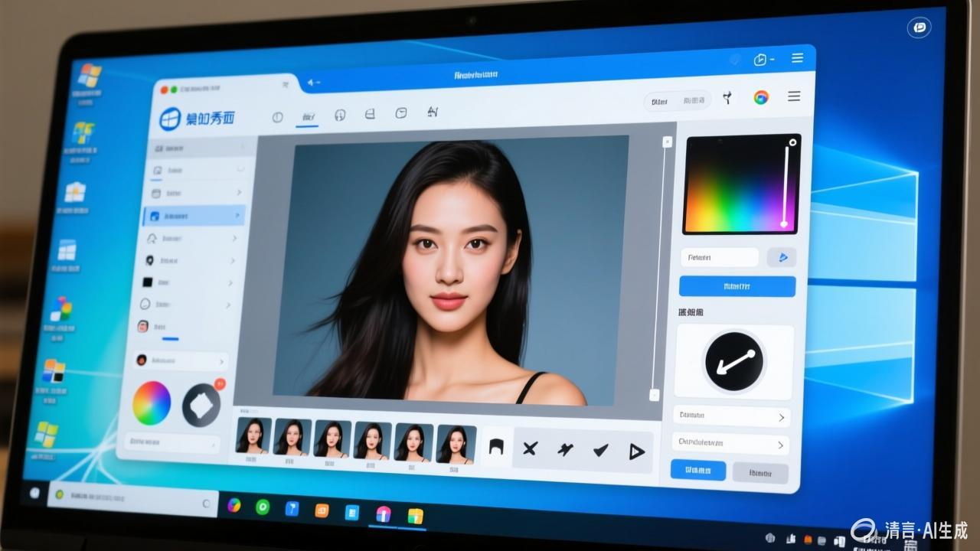Select the fourth portrait thumbnail in filmstrip
This screenshot has height=551, width=980.
tap(373, 441)
